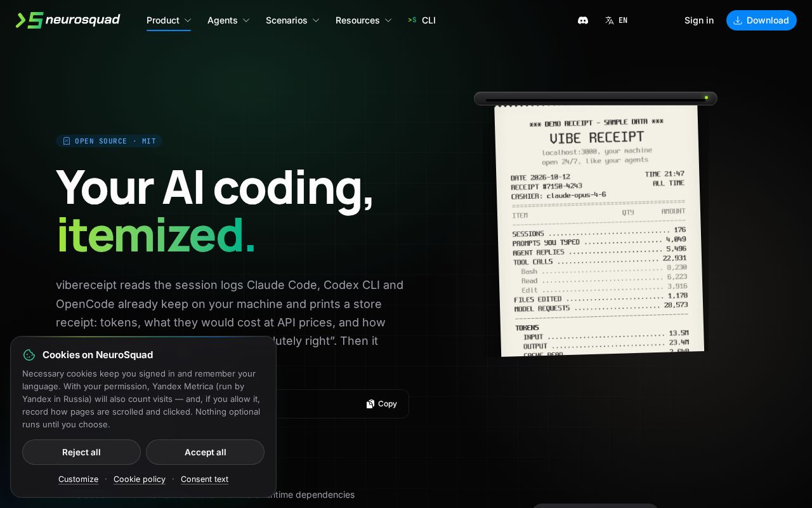Click the "Cookies on NeuroSquad" title

point(98,355)
